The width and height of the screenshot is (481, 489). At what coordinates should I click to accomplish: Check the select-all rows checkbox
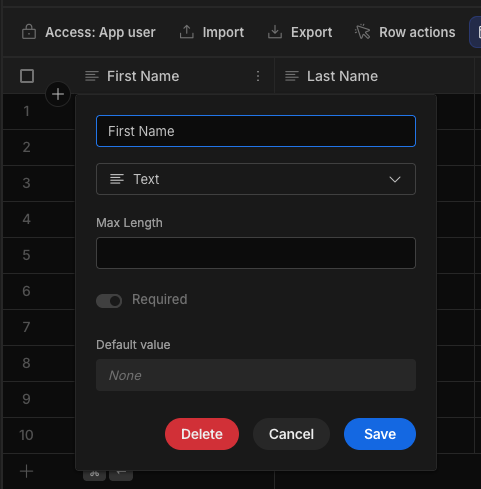pyautogui.click(x=27, y=76)
